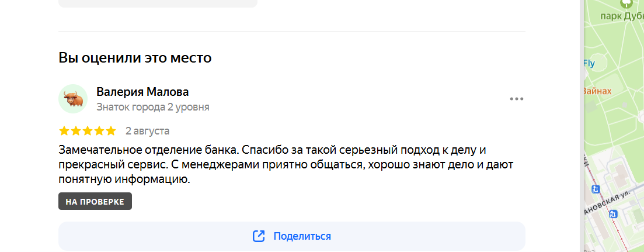The height and width of the screenshot is (252, 644).
Task: Select the fifth rating star
Action: click(x=111, y=131)
